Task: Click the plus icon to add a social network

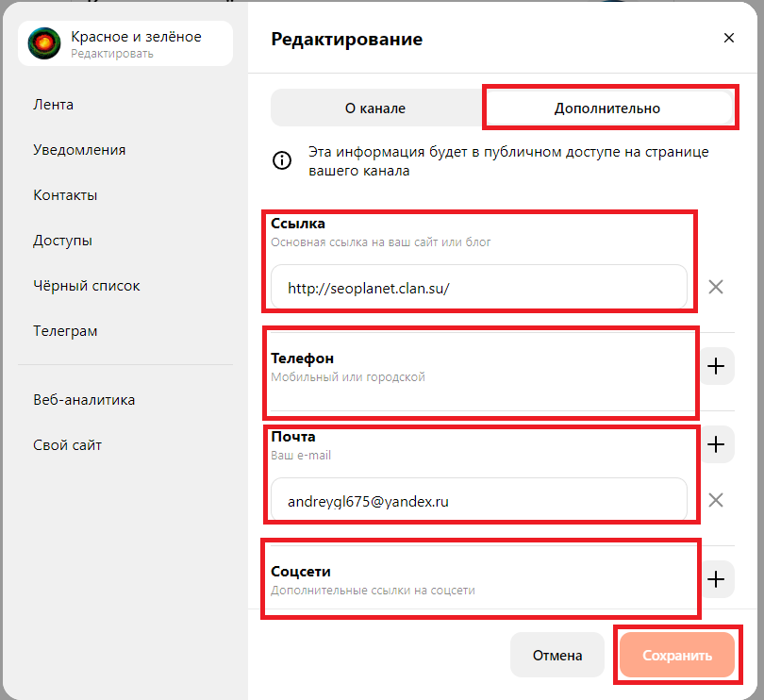Action: [716, 579]
